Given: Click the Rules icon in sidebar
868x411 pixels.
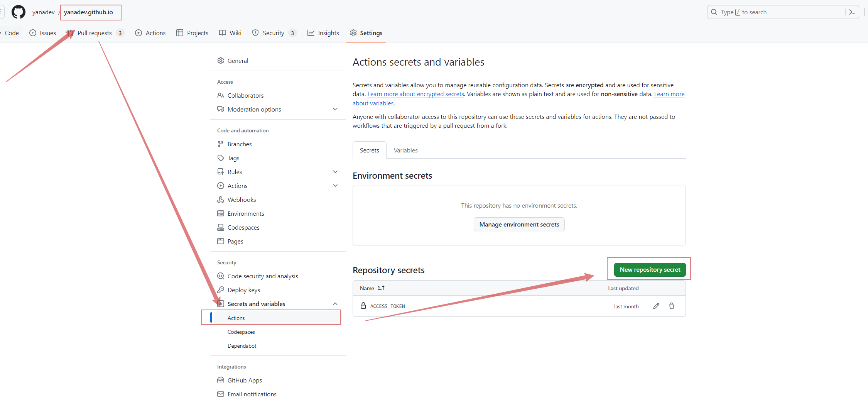Looking at the screenshot, I should [221, 172].
